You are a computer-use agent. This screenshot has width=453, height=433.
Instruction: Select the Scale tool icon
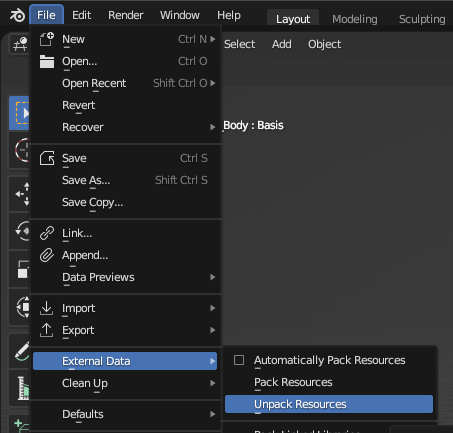coord(23,269)
